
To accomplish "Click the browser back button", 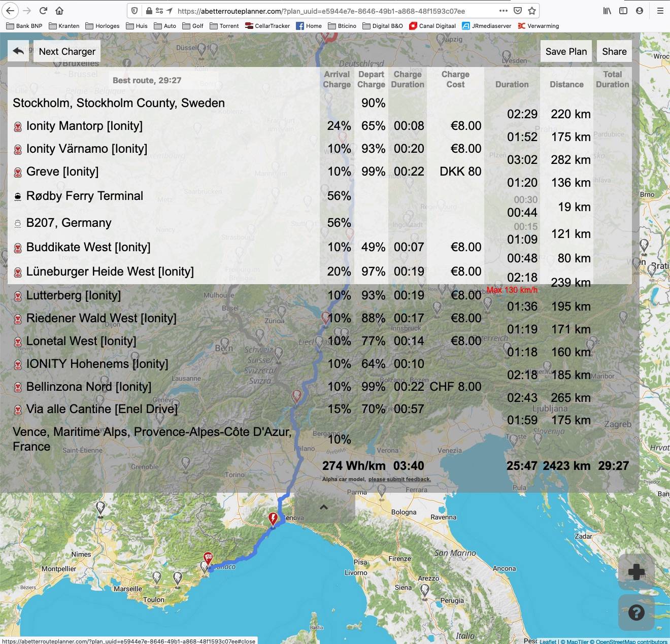I will pyautogui.click(x=10, y=11).
